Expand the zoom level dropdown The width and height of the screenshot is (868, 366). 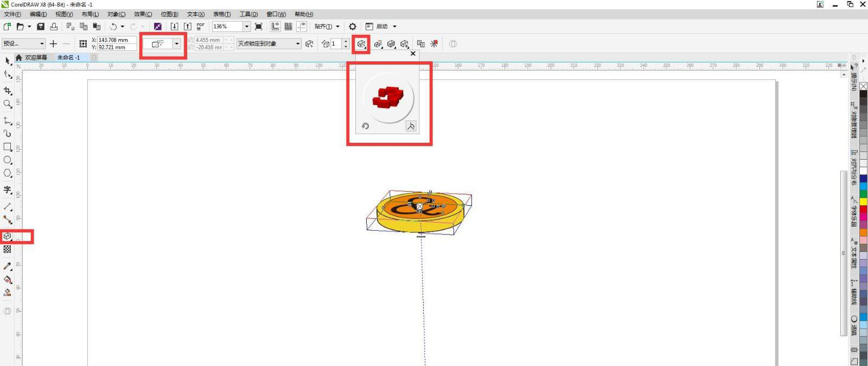click(x=246, y=26)
